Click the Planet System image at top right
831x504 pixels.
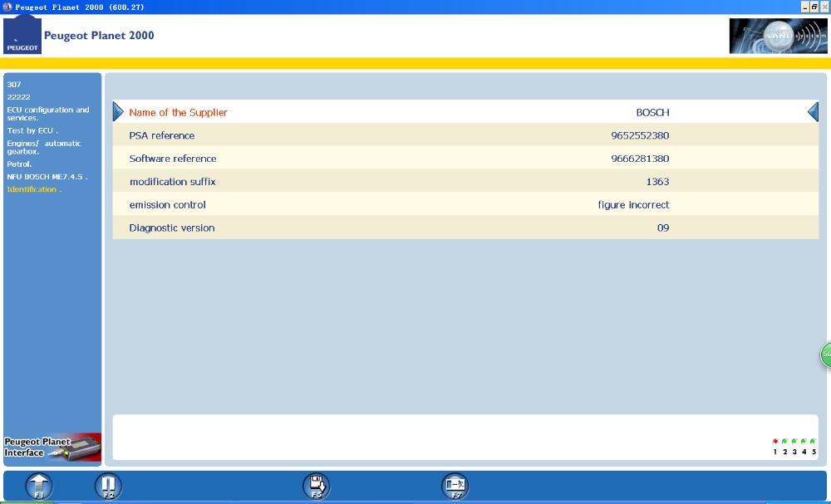coord(778,36)
